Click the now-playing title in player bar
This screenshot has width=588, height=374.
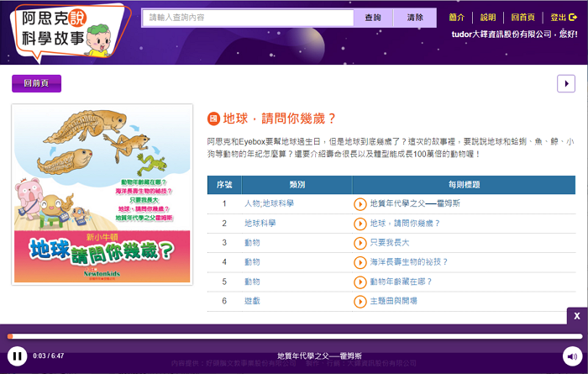(319, 356)
